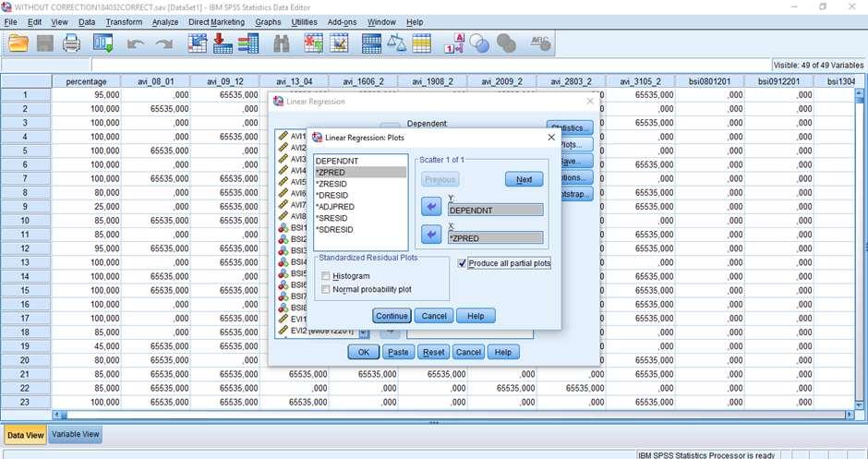Click the Show All Variables gray circles icon

pos(506,43)
